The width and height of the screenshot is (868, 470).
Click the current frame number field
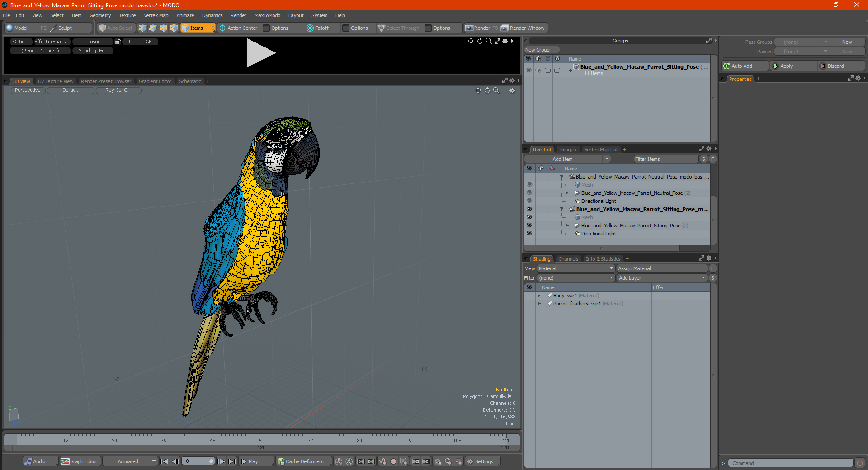pyautogui.click(x=195, y=461)
